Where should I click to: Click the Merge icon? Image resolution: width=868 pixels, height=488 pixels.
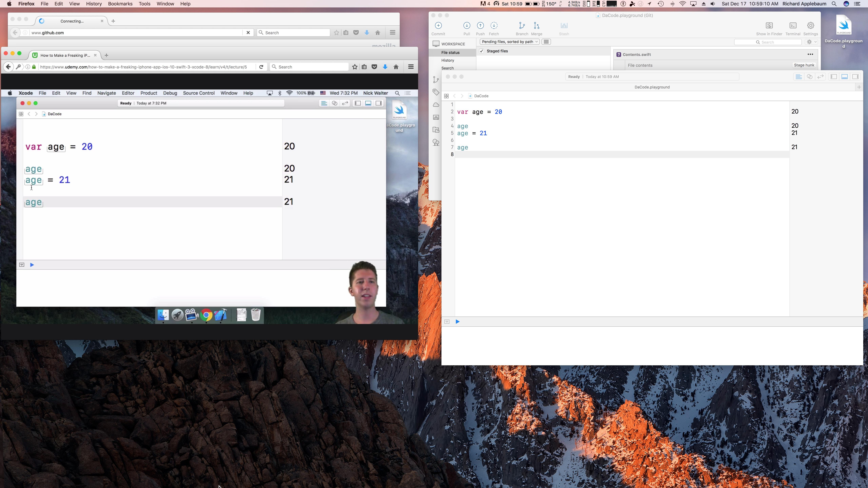[x=536, y=26]
